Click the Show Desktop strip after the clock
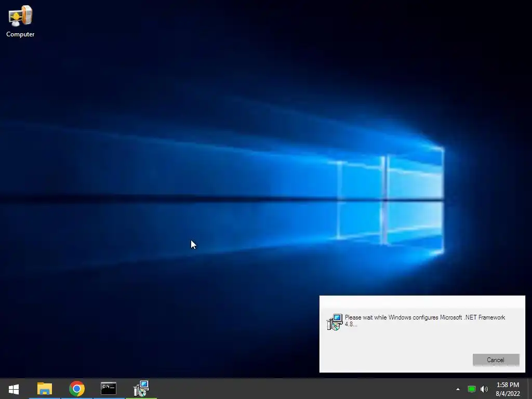 [529, 389]
